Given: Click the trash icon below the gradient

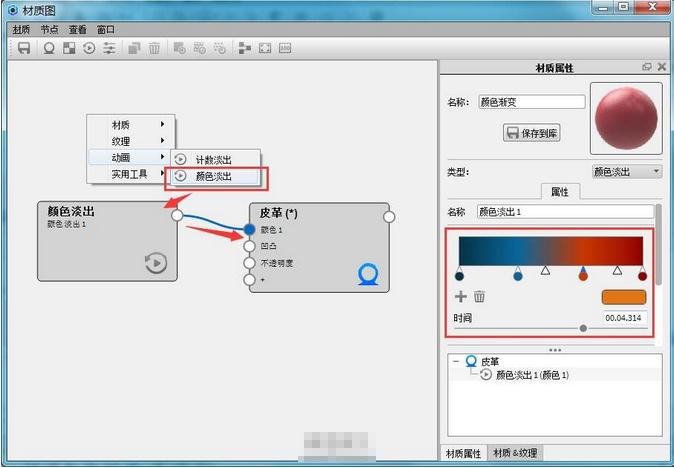Looking at the screenshot, I should 480,296.
